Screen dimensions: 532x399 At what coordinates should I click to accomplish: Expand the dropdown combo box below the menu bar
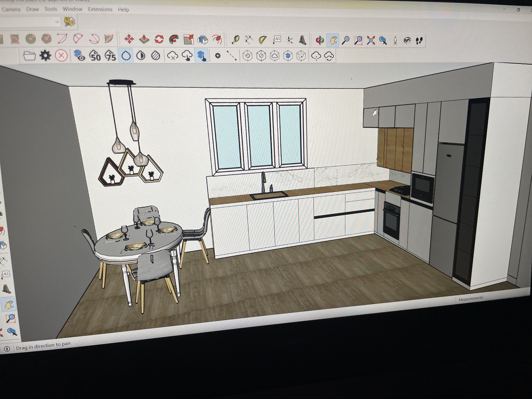(x=57, y=22)
